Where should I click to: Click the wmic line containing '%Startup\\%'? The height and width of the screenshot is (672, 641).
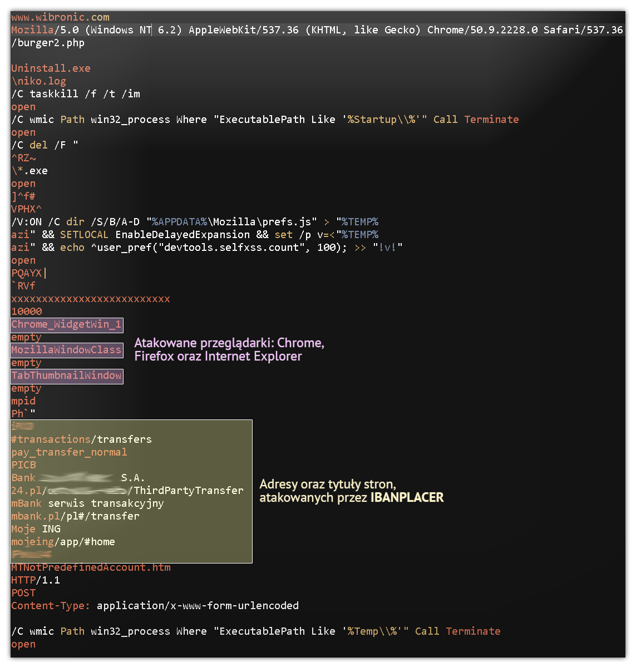coord(265,120)
